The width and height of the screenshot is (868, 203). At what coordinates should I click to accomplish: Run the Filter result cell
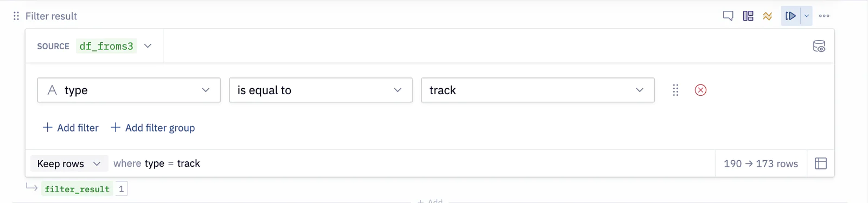point(790,16)
